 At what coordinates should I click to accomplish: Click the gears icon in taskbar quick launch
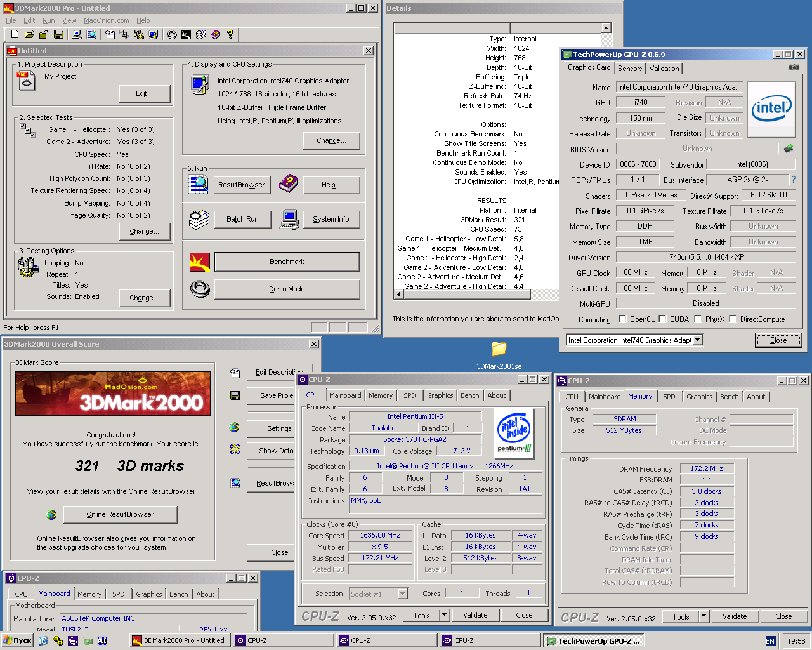pyautogui.click(x=58, y=641)
